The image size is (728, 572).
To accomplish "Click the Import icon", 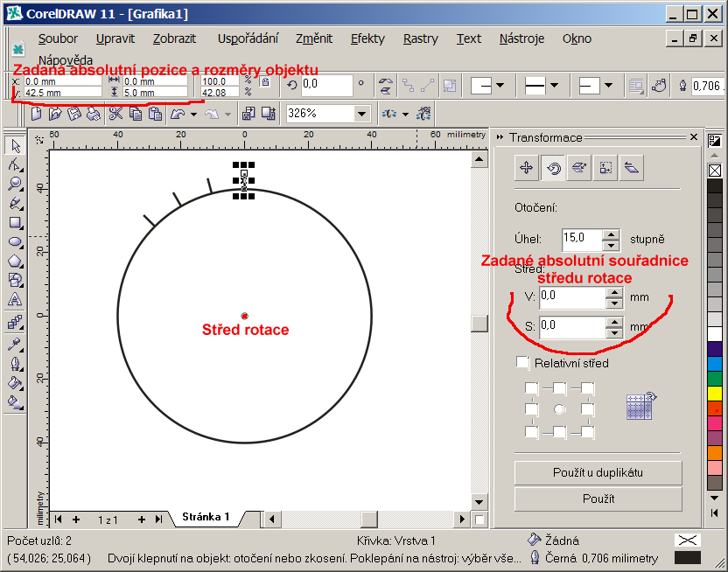I will [248, 113].
